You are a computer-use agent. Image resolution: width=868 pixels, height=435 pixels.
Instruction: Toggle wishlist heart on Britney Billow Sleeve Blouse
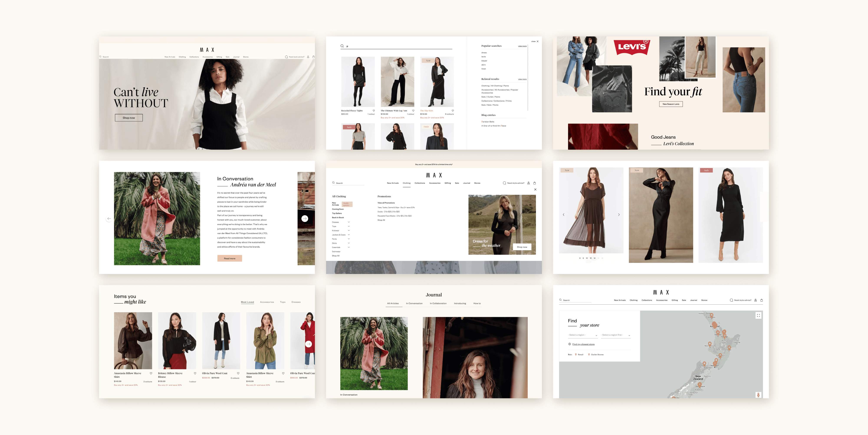click(x=195, y=373)
